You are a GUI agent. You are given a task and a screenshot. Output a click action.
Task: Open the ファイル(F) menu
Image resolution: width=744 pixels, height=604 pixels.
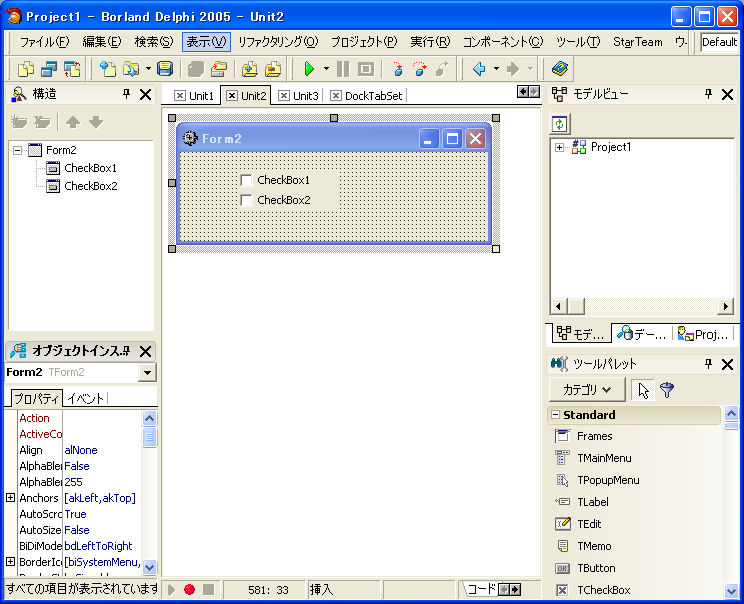tap(44, 42)
